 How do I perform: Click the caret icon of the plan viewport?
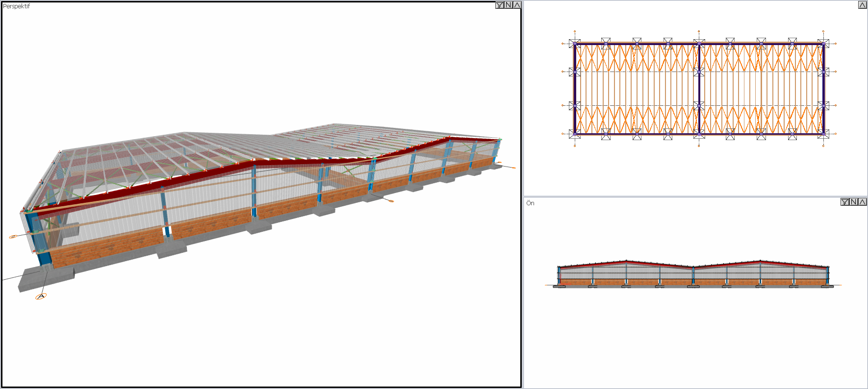862,5
